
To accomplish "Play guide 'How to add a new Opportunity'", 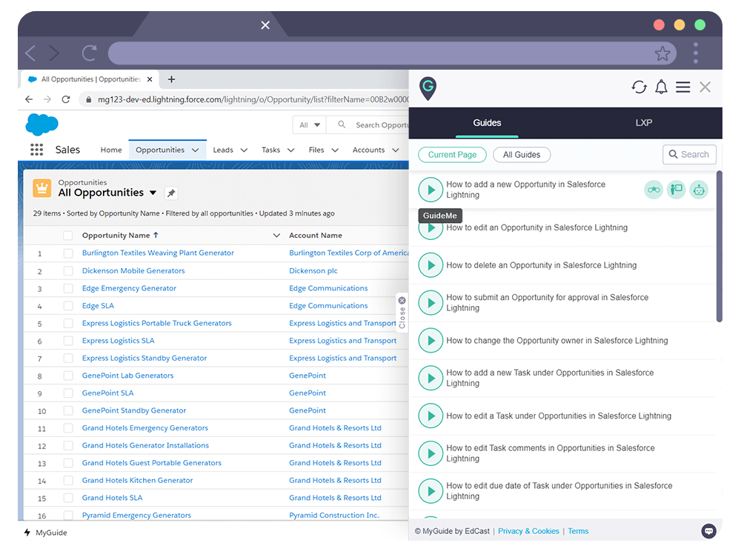I will click(x=431, y=190).
